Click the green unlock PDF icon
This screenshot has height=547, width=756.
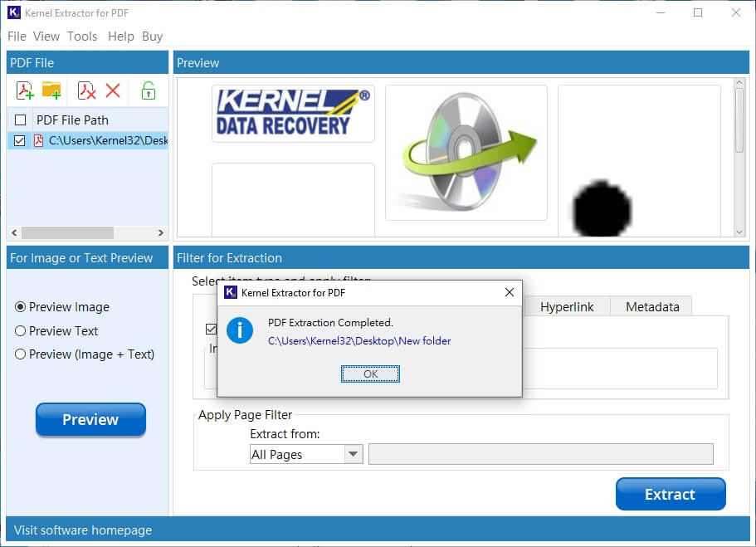pyautogui.click(x=148, y=90)
